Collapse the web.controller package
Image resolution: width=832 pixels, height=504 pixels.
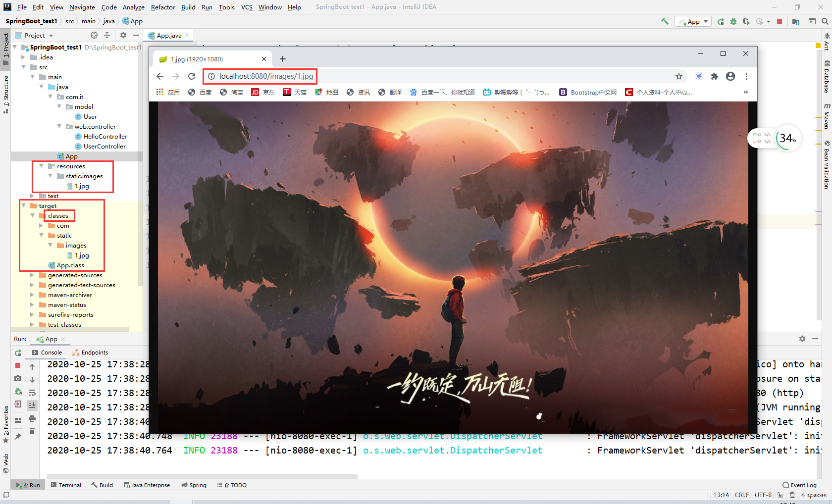pos(59,127)
